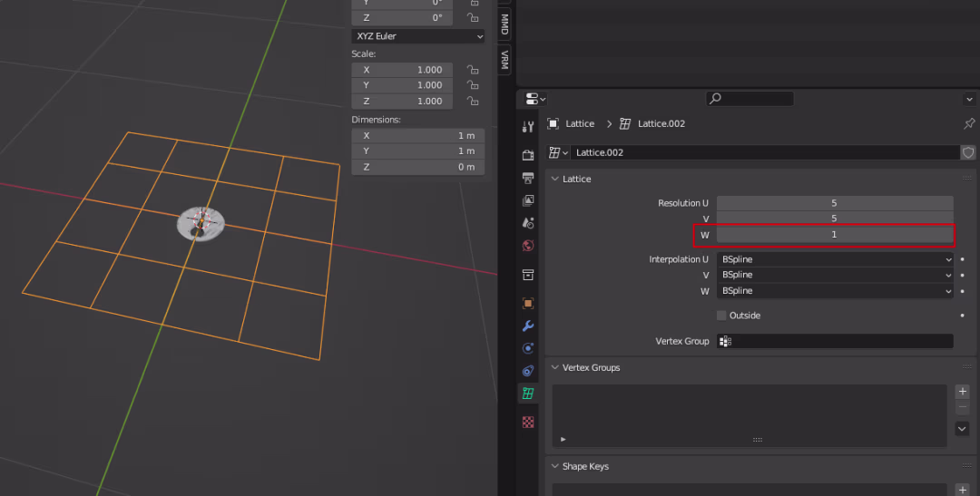Toggle the lock for Scale Y

(473, 85)
